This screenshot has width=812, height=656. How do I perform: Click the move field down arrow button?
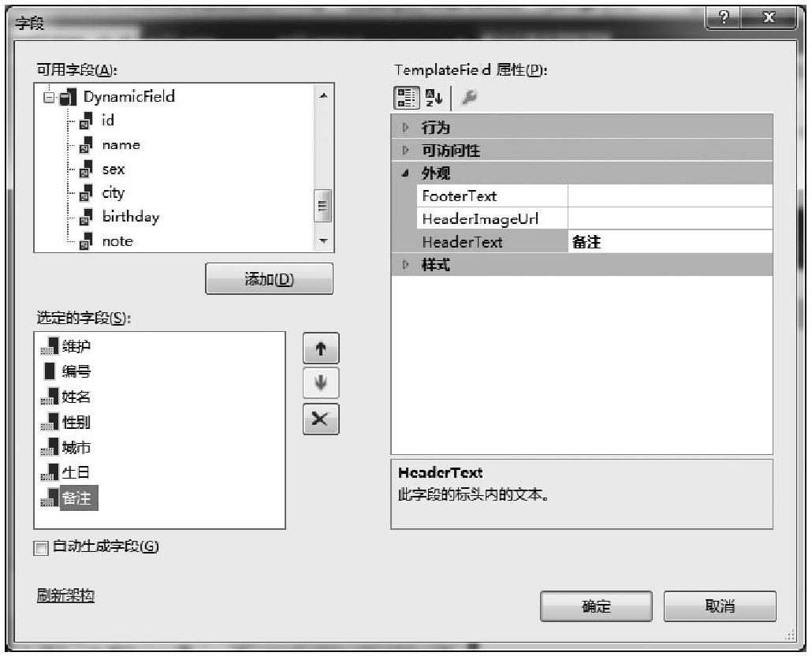click(x=321, y=383)
